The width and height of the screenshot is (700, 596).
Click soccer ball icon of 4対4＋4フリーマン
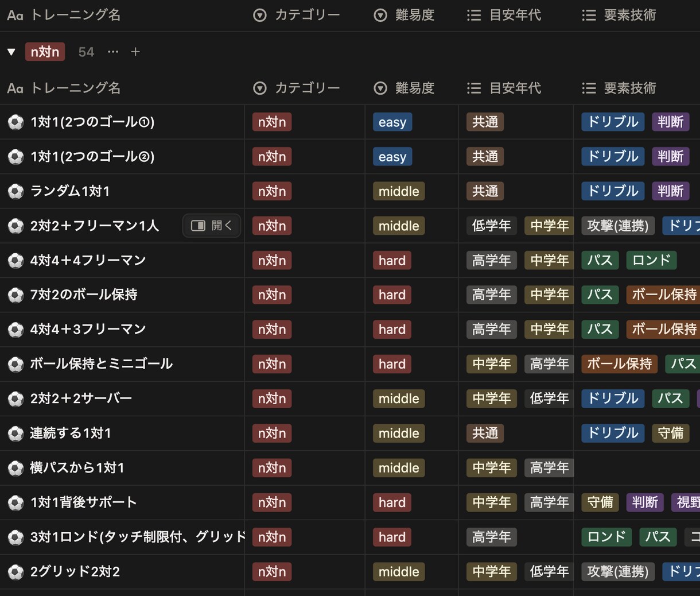tap(15, 261)
